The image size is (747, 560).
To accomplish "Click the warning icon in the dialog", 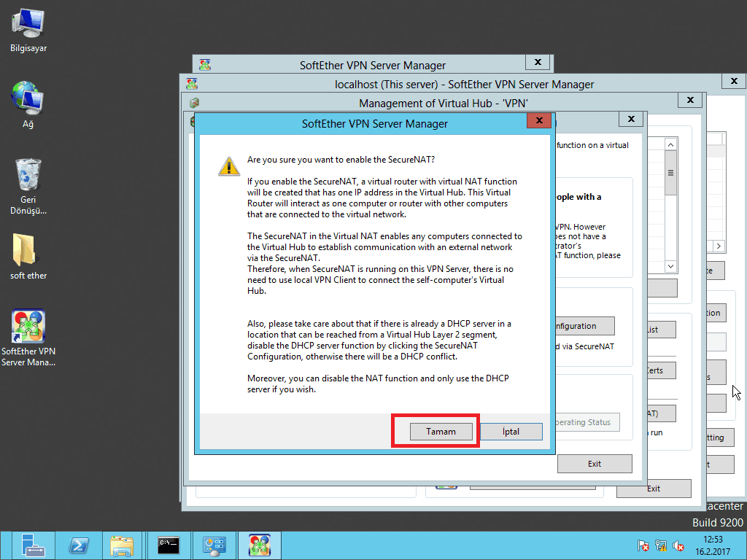I will [228, 166].
